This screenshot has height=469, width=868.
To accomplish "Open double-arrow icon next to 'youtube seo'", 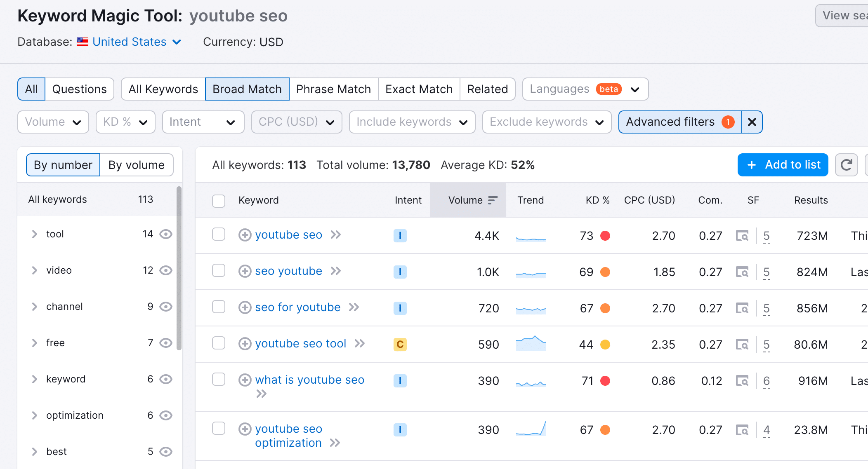I will tap(336, 235).
